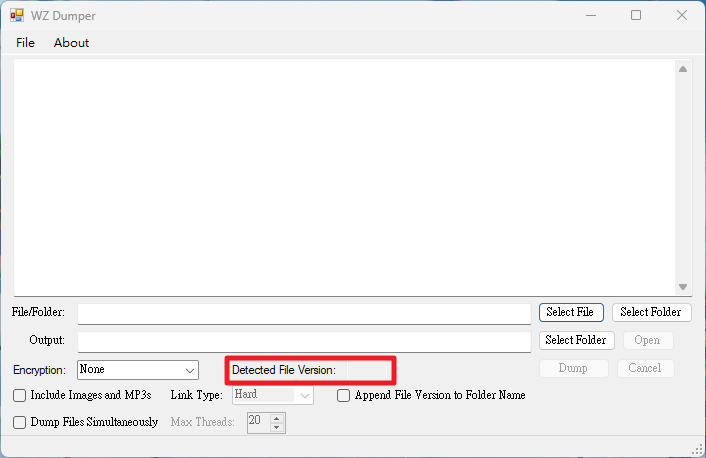Open the Encryption dropdown showing None
This screenshot has height=458, width=706.
point(138,370)
